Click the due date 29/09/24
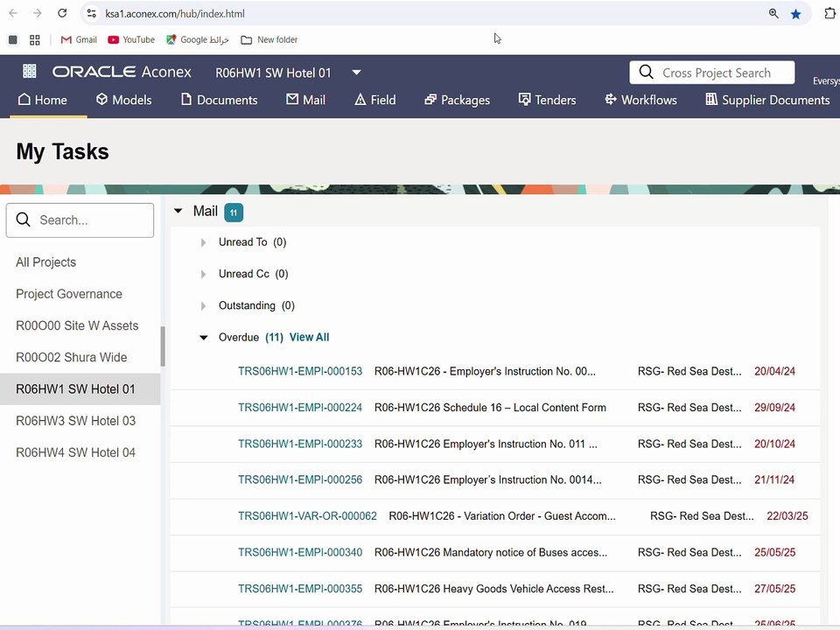Image resolution: width=840 pixels, height=630 pixels. 774,408
